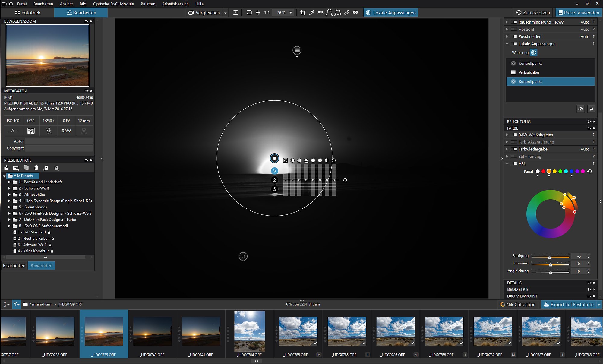This screenshot has height=364, width=603.
Task: Click the Anwenden button in Preseteditor
Action: (x=41, y=266)
